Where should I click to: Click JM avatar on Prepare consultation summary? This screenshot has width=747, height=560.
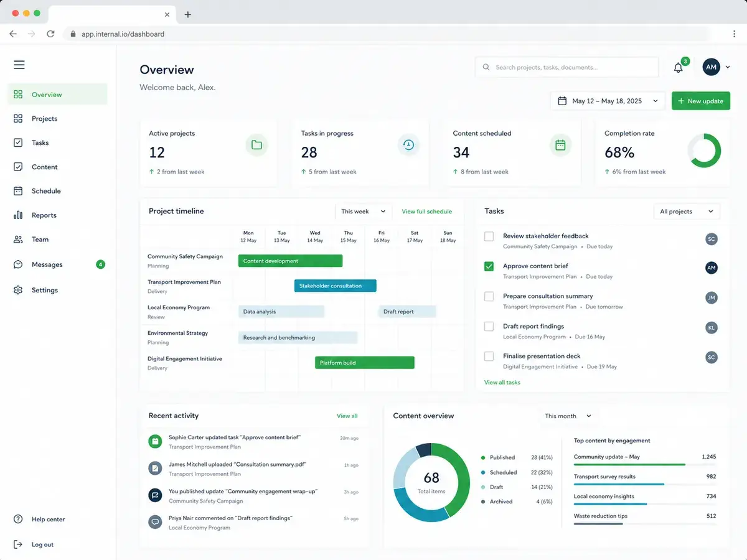[x=712, y=297]
